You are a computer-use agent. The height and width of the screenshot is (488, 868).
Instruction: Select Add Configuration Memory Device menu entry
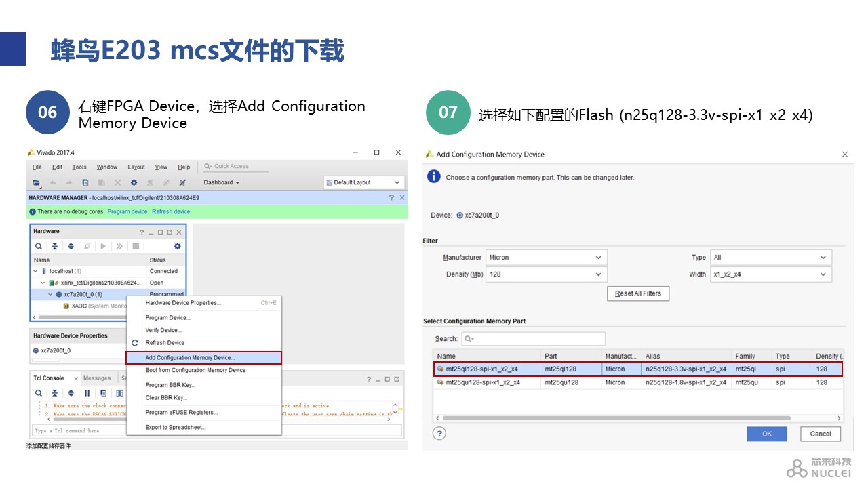[x=203, y=358]
